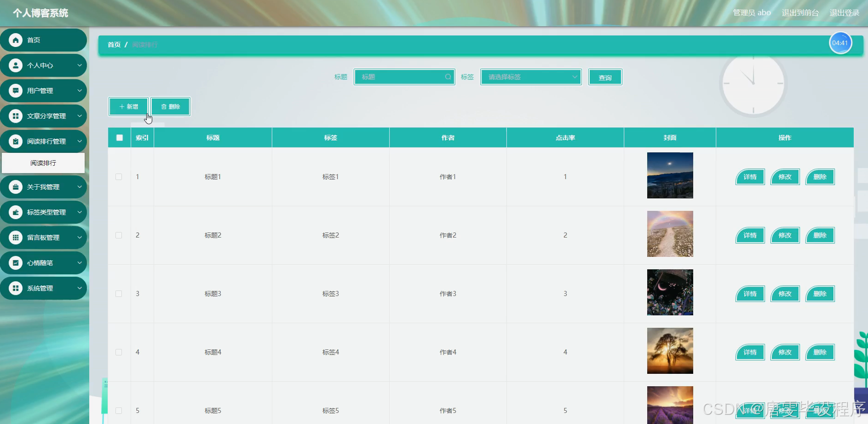Screen dimensions: 868x424
Task: Click 管理员 abo account label
Action: point(752,13)
